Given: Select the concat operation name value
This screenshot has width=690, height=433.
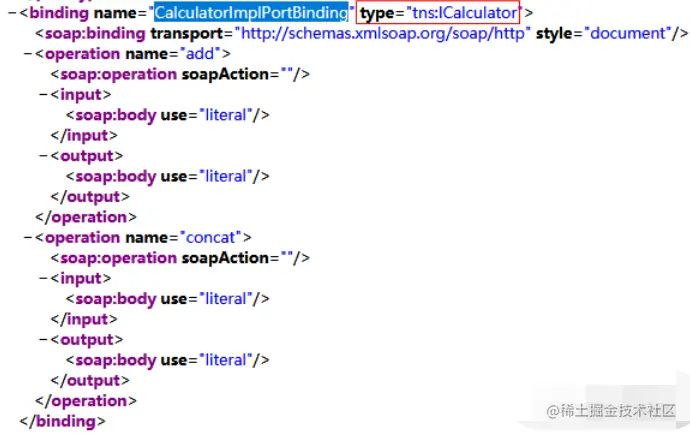Looking at the screenshot, I should [211, 238].
